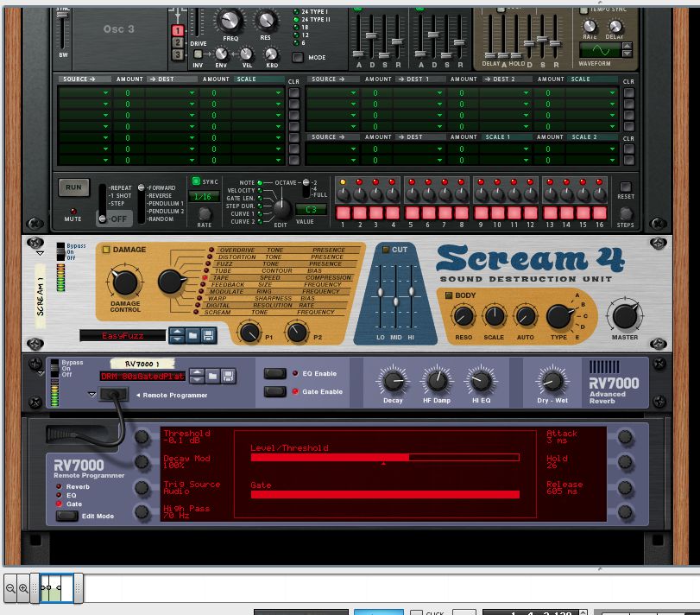700x615 pixels.
Task: Open the first DEST 1 dropdown in right matrix
Action: 419,93
